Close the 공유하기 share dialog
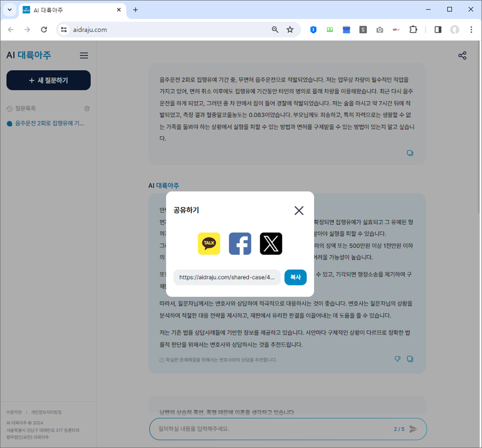 coord(299,210)
